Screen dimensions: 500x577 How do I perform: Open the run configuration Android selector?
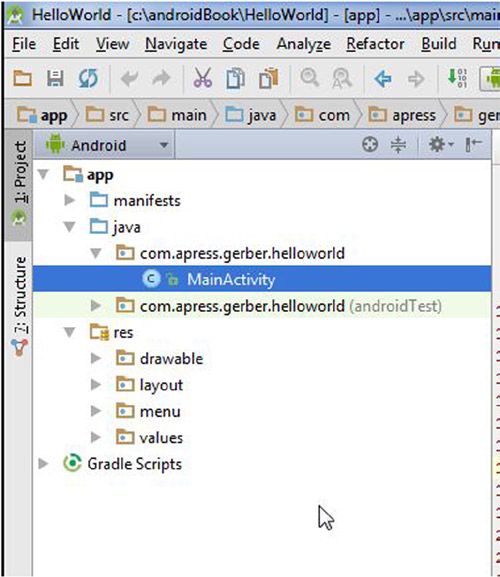point(491,78)
